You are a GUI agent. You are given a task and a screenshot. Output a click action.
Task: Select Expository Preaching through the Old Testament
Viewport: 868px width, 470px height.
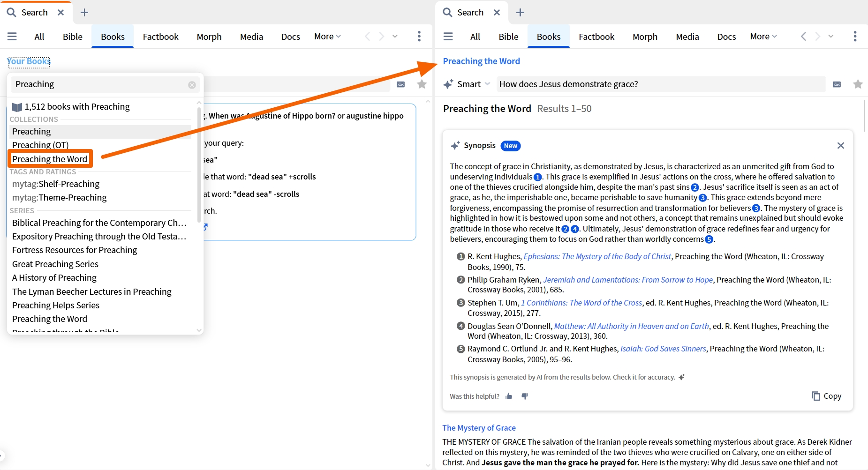pos(99,237)
